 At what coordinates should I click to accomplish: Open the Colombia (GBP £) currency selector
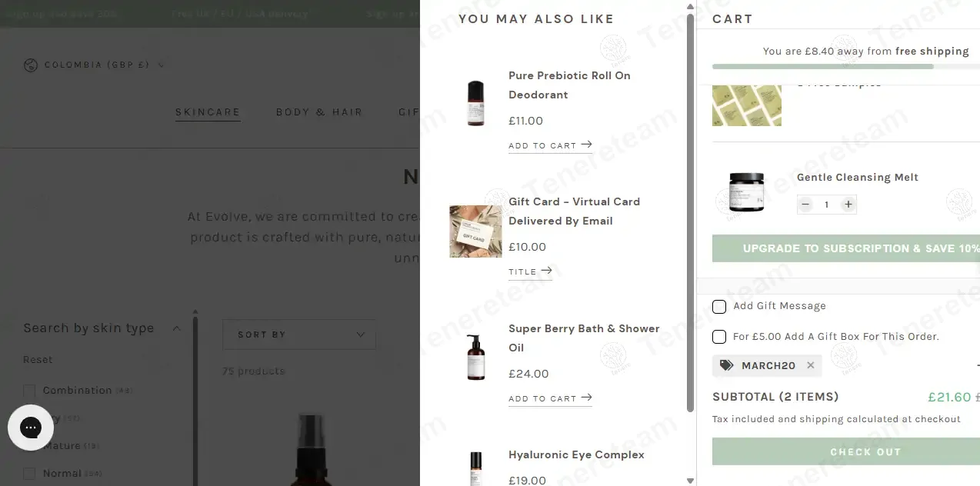click(x=96, y=65)
